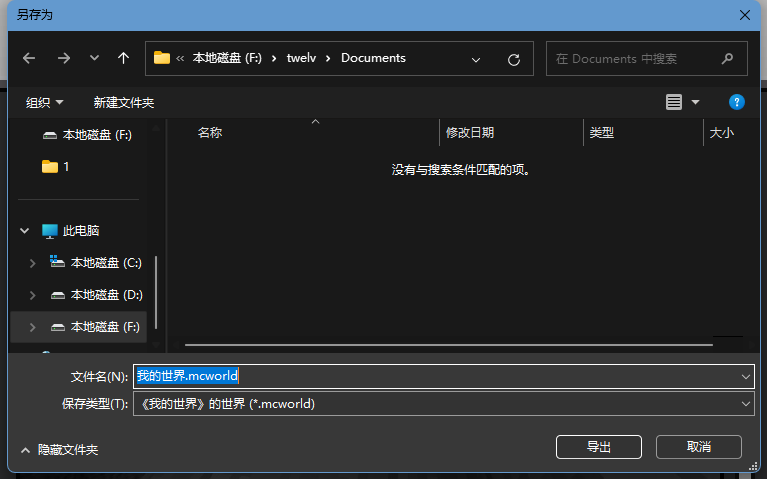
Task: Click the folder icon in the address bar
Action: 162,58
